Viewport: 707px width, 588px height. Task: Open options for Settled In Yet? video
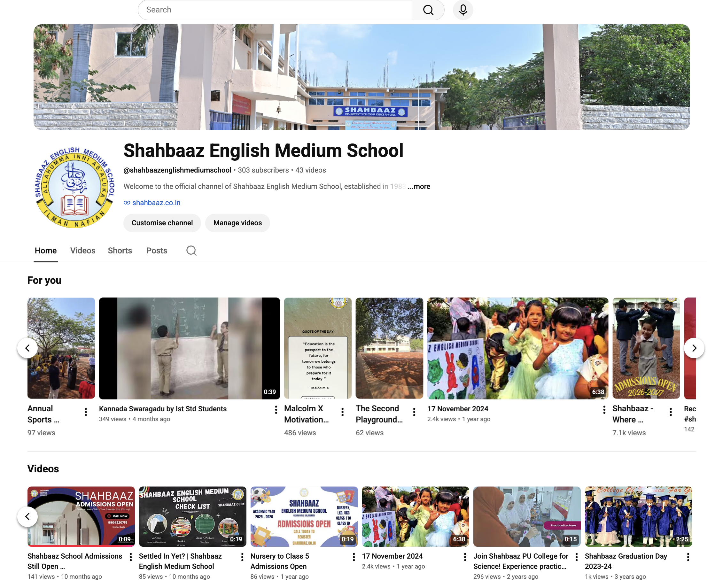point(242,557)
